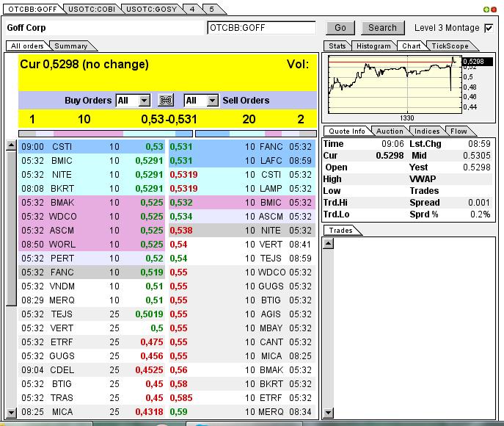Select the Quote Info tab
This screenshot has width=504, height=426.
[x=347, y=131]
